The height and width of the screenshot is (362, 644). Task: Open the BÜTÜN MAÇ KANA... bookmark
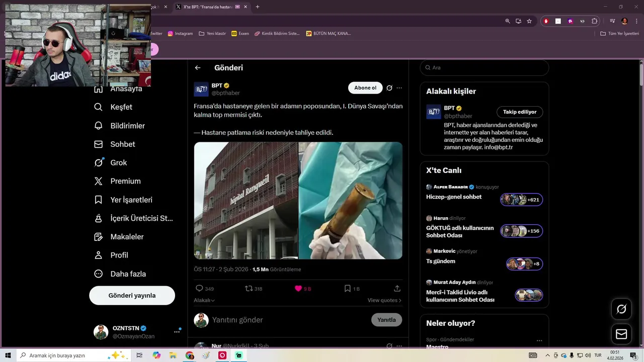tap(328, 34)
